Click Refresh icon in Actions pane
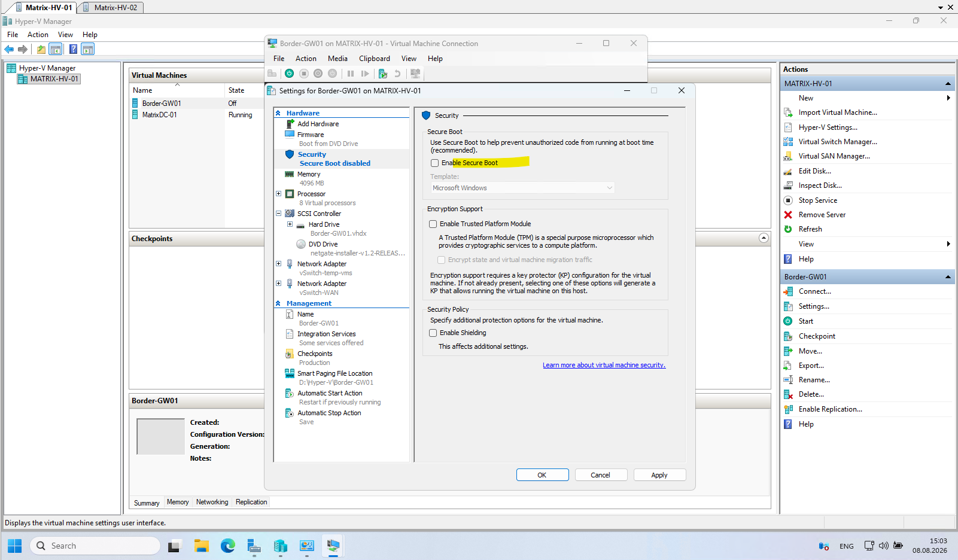This screenshot has height=560, width=958. (788, 229)
